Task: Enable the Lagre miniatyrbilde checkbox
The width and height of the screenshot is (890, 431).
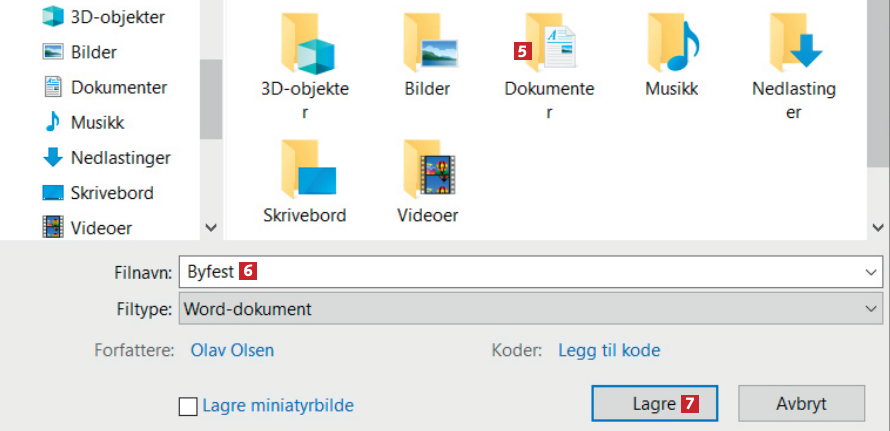Action: pos(188,406)
